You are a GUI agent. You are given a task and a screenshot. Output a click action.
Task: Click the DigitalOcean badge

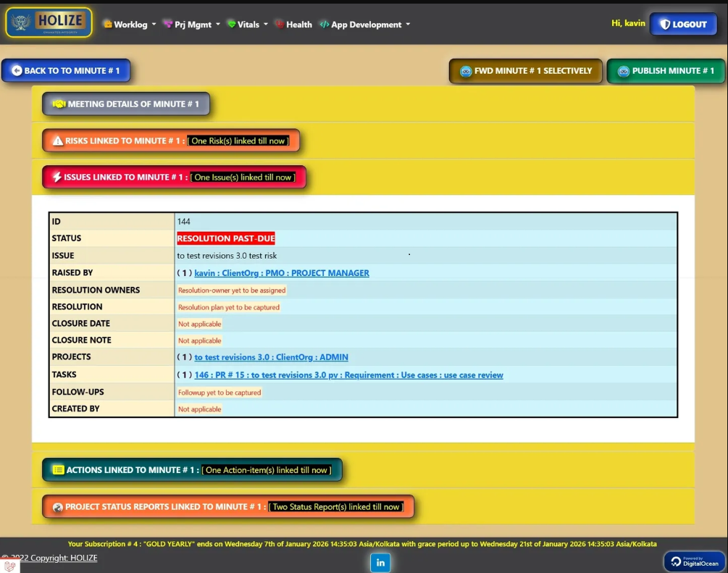pos(694,561)
